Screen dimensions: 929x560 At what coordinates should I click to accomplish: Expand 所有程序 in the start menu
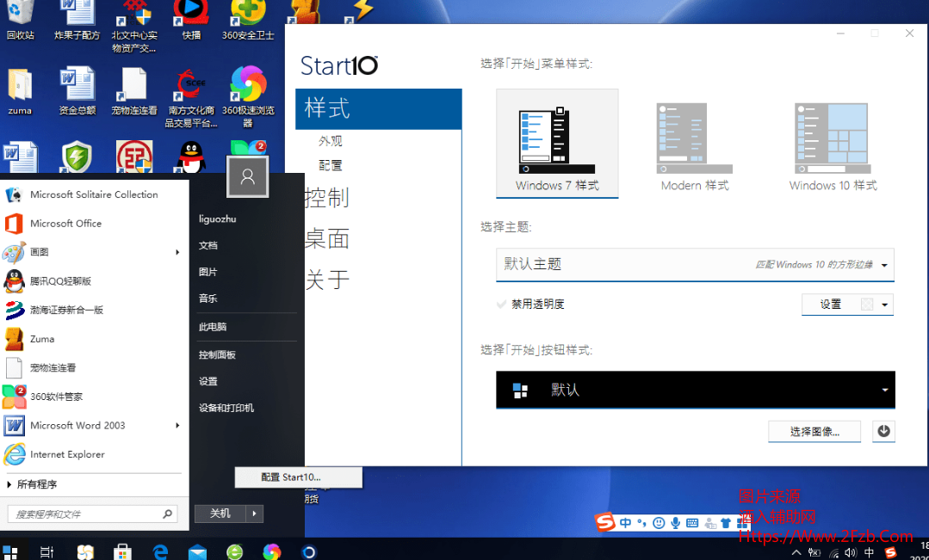coord(36,484)
